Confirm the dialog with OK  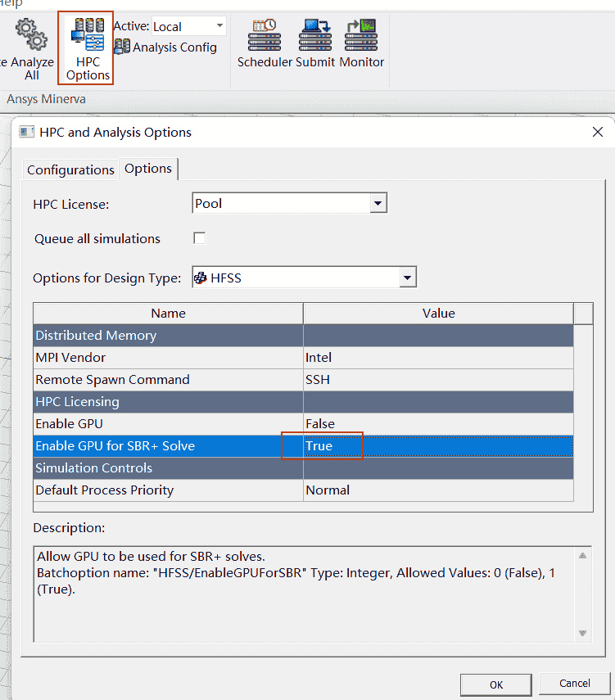pos(496,684)
